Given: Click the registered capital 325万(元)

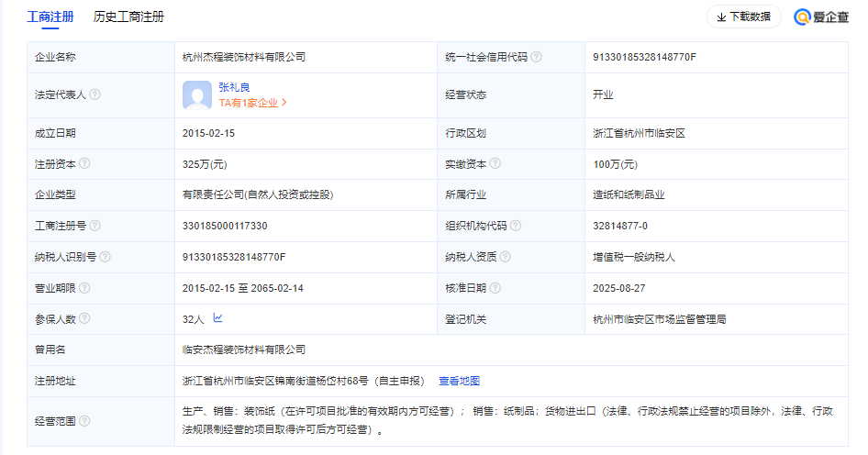Looking at the screenshot, I should tap(205, 164).
